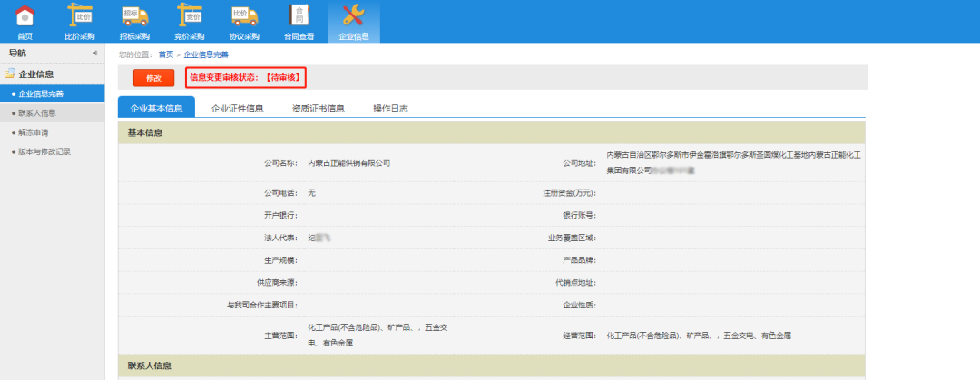980x380 pixels.
Task: Click company name 内蒙古正能供销有限公司
Action: click(349, 163)
